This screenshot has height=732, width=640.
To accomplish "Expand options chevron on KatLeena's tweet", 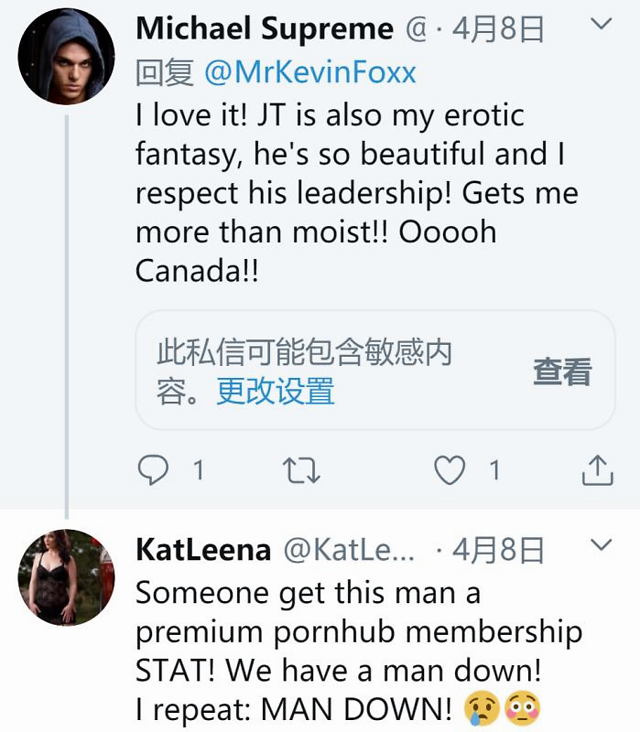I will [600, 545].
